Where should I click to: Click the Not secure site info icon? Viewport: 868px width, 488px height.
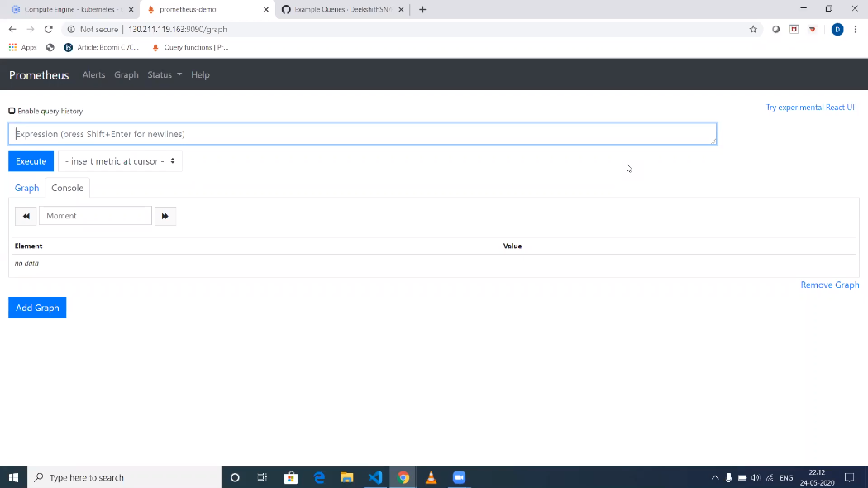pos(71,29)
